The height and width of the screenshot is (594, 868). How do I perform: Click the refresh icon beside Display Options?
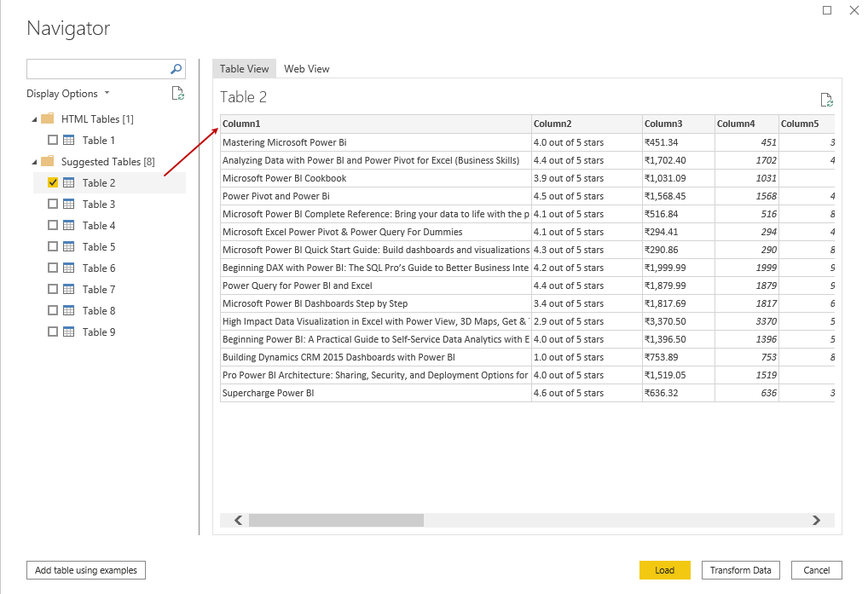[x=177, y=94]
